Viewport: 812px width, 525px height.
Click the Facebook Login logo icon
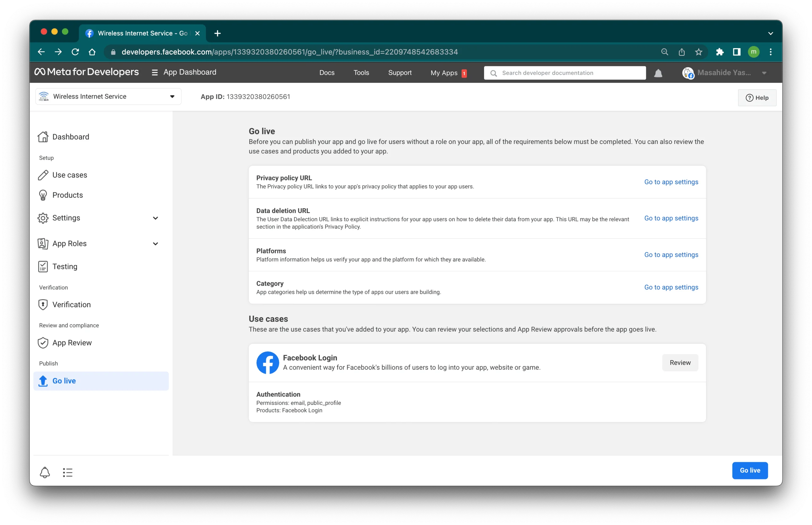tap(267, 362)
